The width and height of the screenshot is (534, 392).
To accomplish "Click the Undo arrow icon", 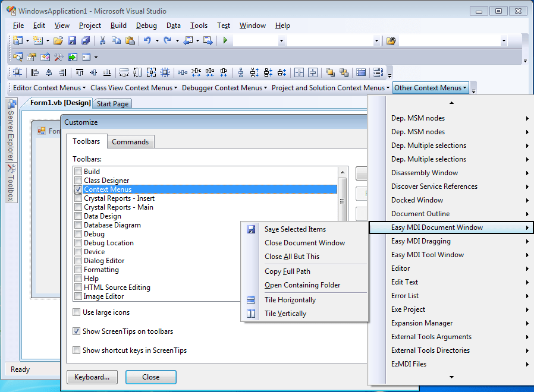I will click(x=146, y=40).
